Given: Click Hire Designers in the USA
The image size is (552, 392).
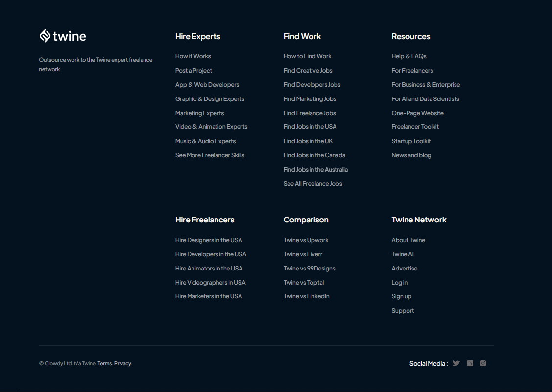Looking at the screenshot, I should [209, 240].
